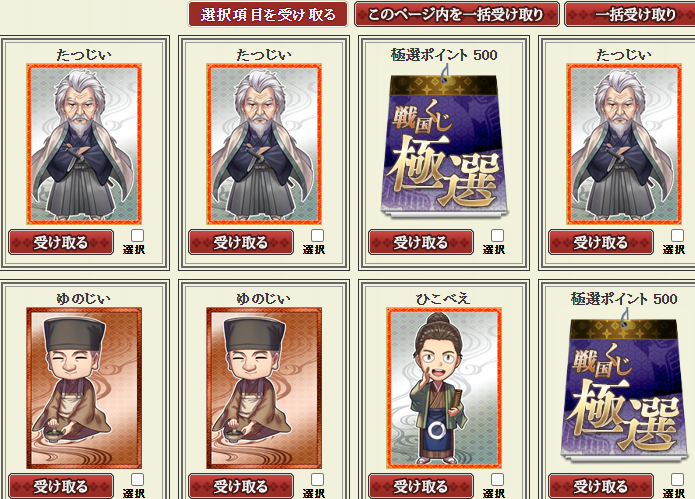Click 受け取る under the ひこべえ card
This screenshot has height=499, width=695.
point(421,486)
